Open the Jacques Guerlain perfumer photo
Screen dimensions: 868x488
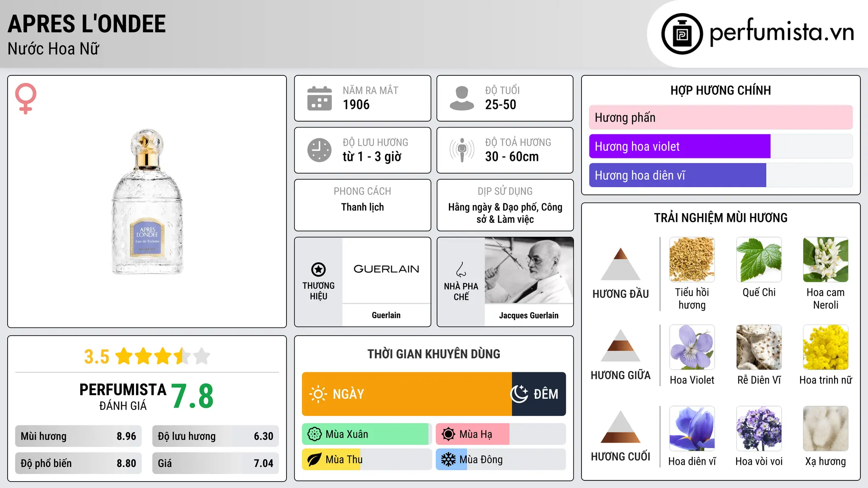click(x=529, y=270)
